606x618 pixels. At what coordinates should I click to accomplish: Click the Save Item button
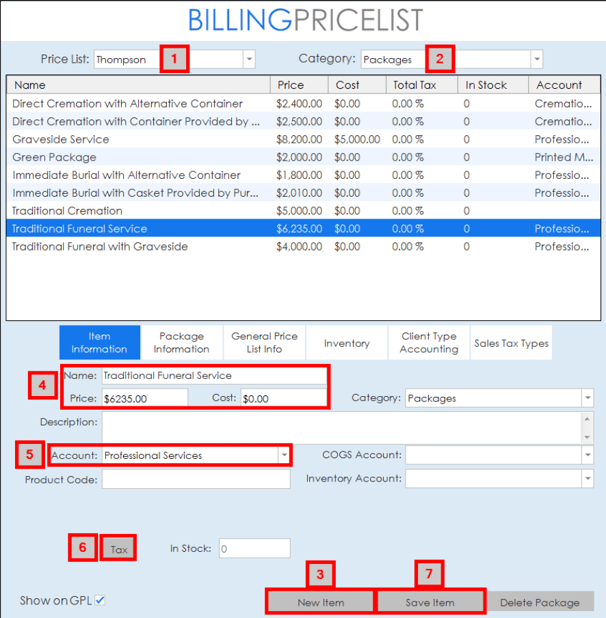tap(430, 602)
